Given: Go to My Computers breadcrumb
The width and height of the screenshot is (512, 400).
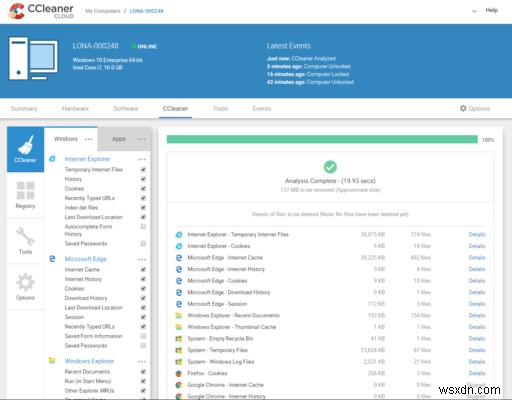Looking at the screenshot, I should [x=103, y=11].
